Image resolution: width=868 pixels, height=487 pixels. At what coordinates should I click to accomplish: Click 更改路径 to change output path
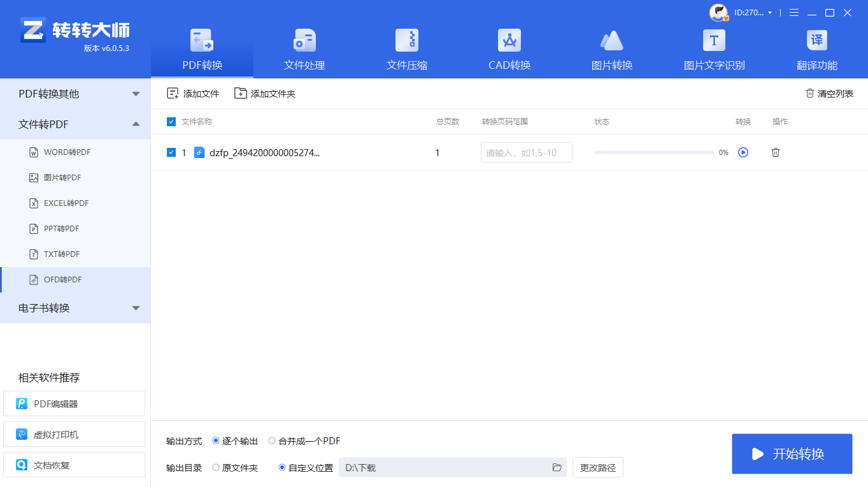click(597, 467)
